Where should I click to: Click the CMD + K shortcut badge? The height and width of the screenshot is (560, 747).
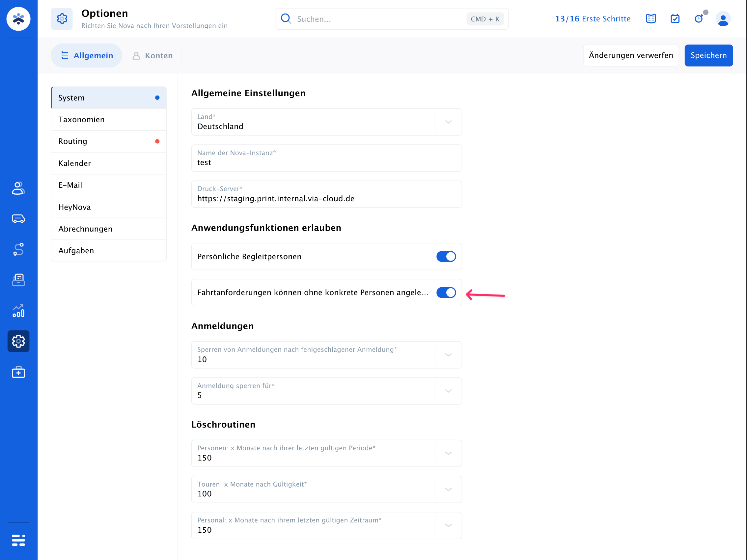(484, 19)
